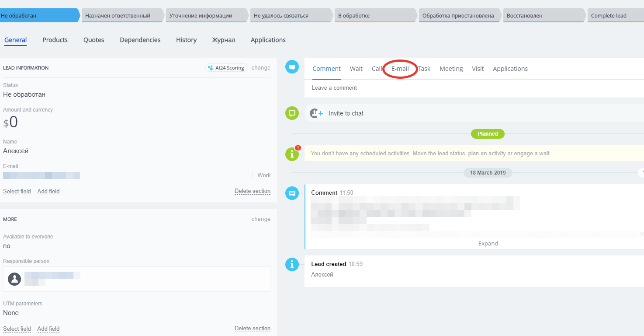Click the UTM parameters value None
The width and height of the screenshot is (644, 336).
tap(11, 313)
